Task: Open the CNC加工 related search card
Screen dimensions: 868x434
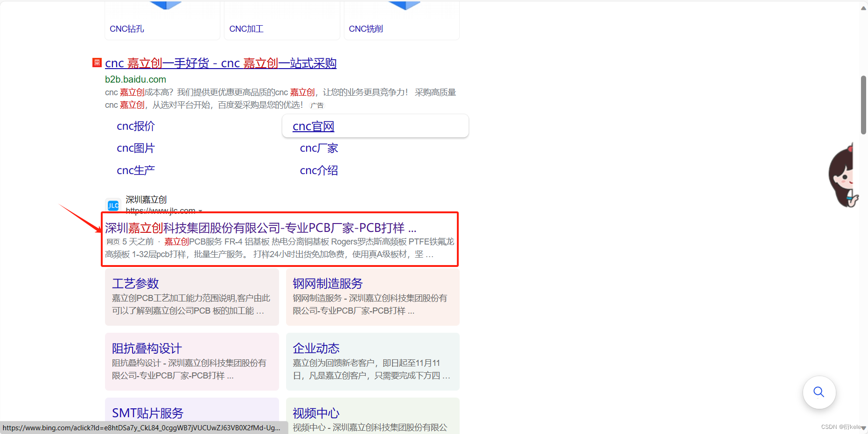Action: (x=282, y=20)
